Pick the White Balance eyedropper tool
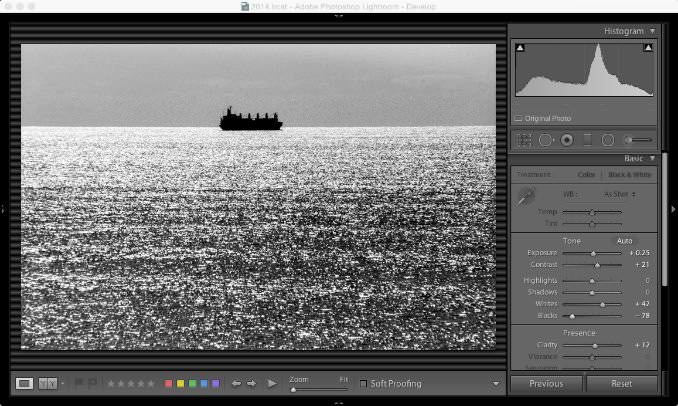Image resolution: width=678 pixels, height=406 pixels. click(526, 197)
